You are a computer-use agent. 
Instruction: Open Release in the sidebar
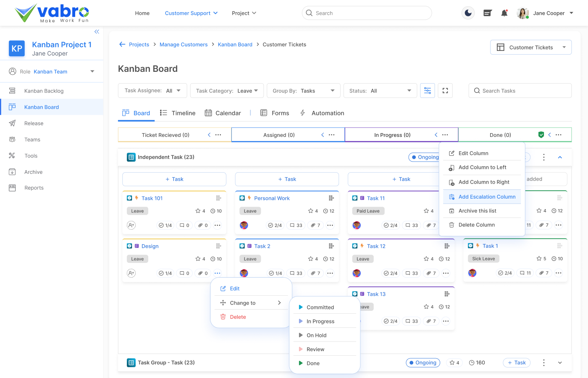click(34, 123)
